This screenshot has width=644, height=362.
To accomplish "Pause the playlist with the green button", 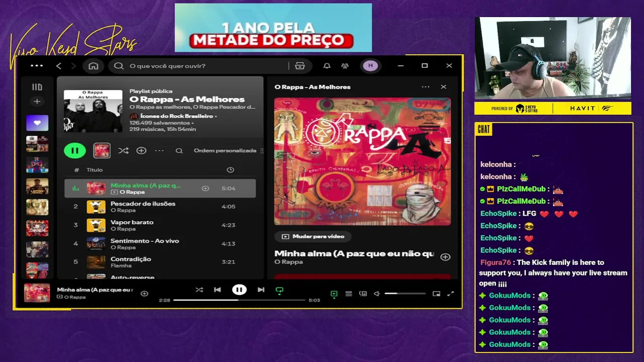I will click(x=74, y=150).
